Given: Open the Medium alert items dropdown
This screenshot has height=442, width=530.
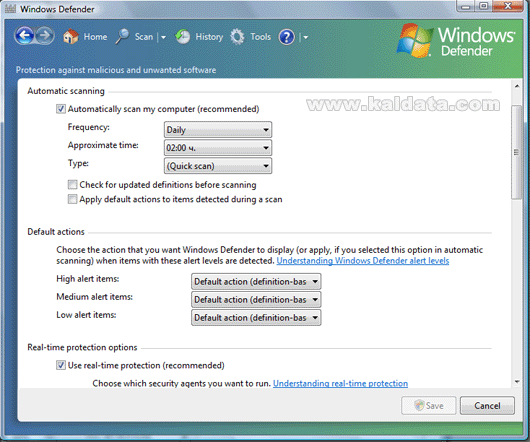Looking at the screenshot, I should (x=256, y=299).
